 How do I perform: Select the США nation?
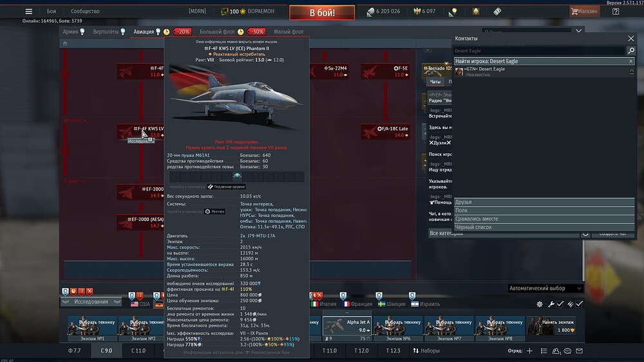point(140,304)
